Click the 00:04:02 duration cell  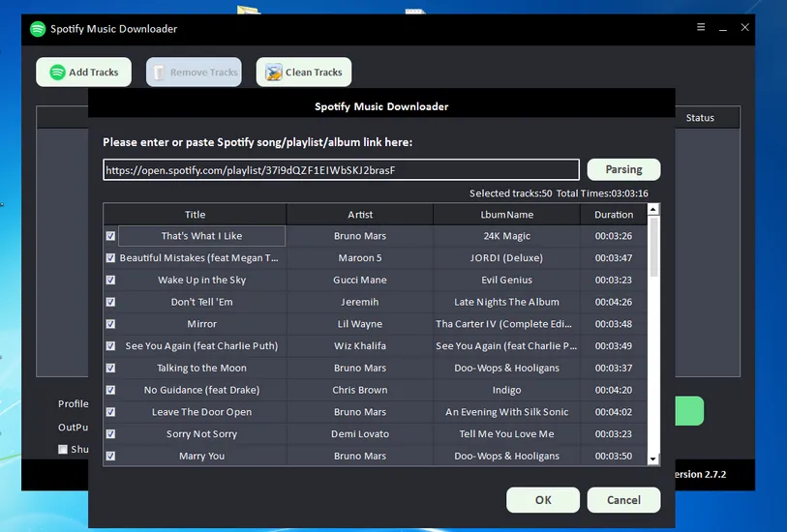pos(614,412)
